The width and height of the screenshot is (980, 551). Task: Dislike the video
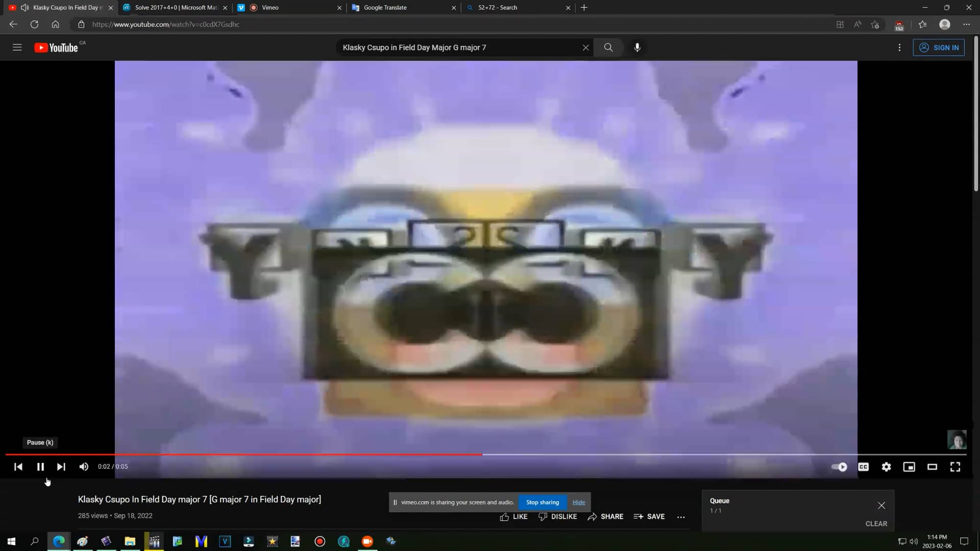click(558, 516)
